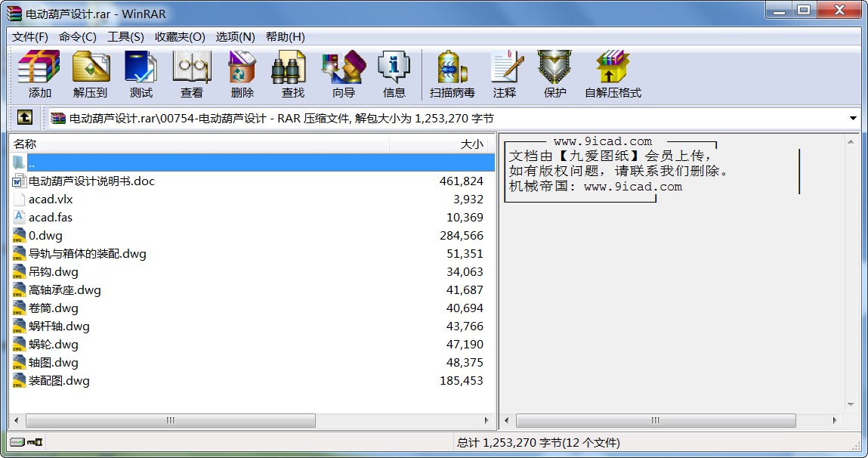This screenshot has width=868, height=458.
Task: Click status bar total 1,253,270 字节 text
Action: [x=538, y=442]
